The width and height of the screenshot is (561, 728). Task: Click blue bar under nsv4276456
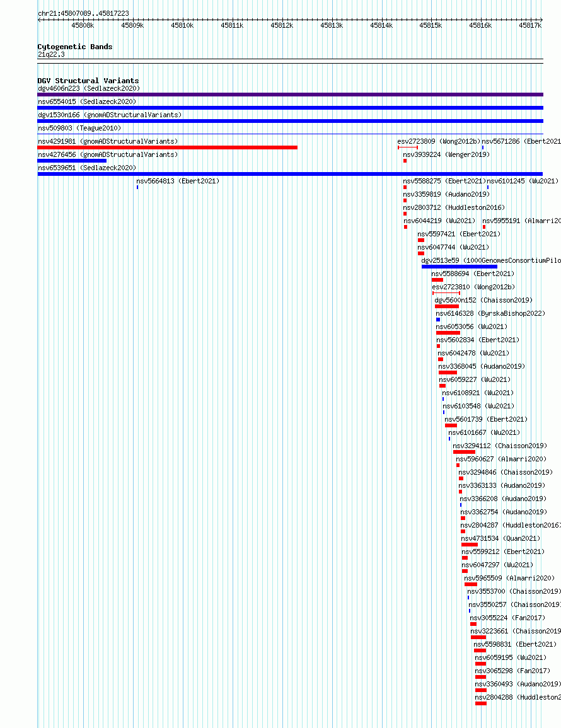72,161
